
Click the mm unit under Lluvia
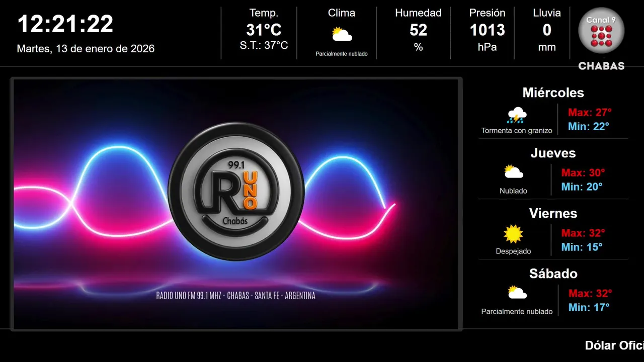tap(547, 47)
